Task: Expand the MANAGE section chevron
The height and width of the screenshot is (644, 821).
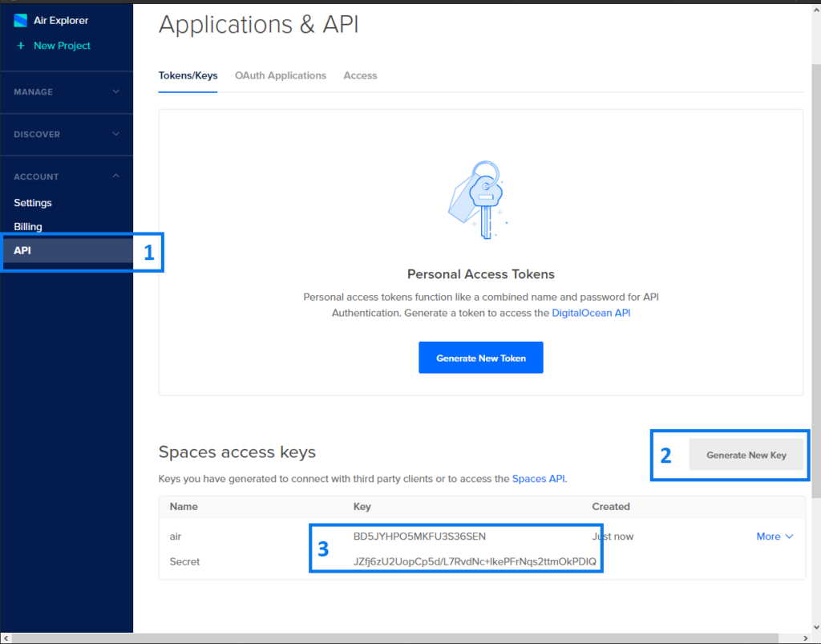Action: coord(115,91)
